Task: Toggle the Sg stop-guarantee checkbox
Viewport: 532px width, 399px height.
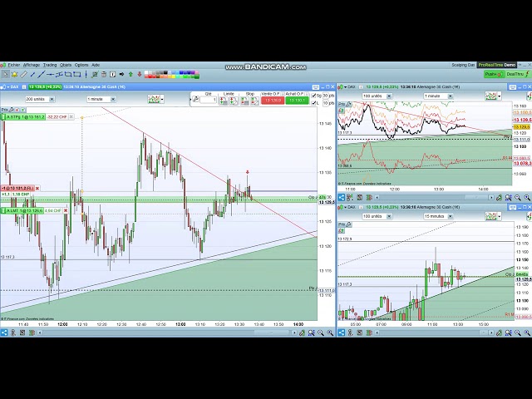Action: click(x=314, y=96)
